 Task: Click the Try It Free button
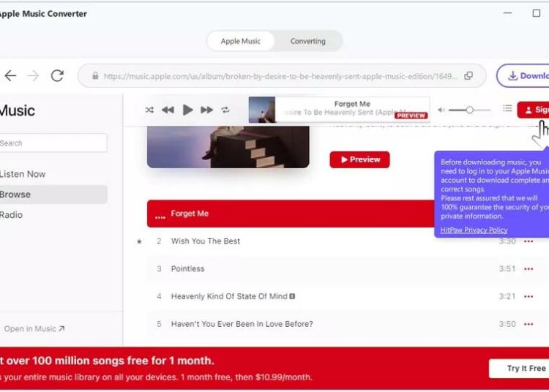[519, 368]
